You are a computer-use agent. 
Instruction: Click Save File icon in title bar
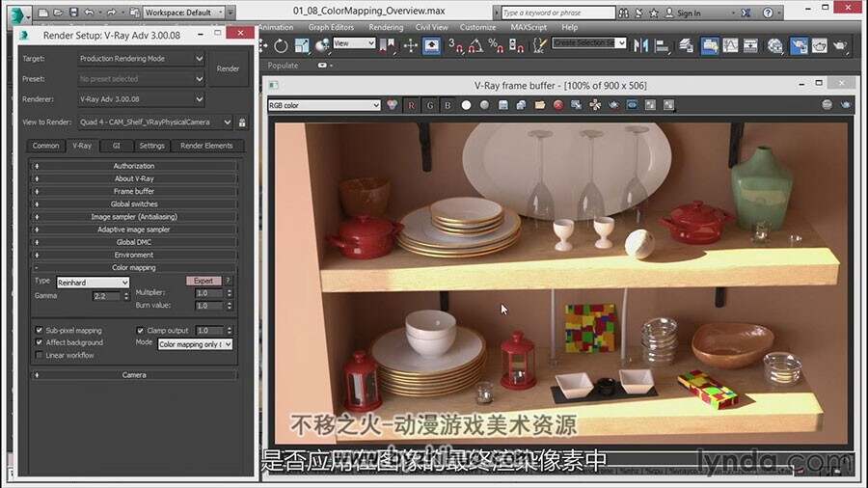pyautogui.click(x=73, y=13)
